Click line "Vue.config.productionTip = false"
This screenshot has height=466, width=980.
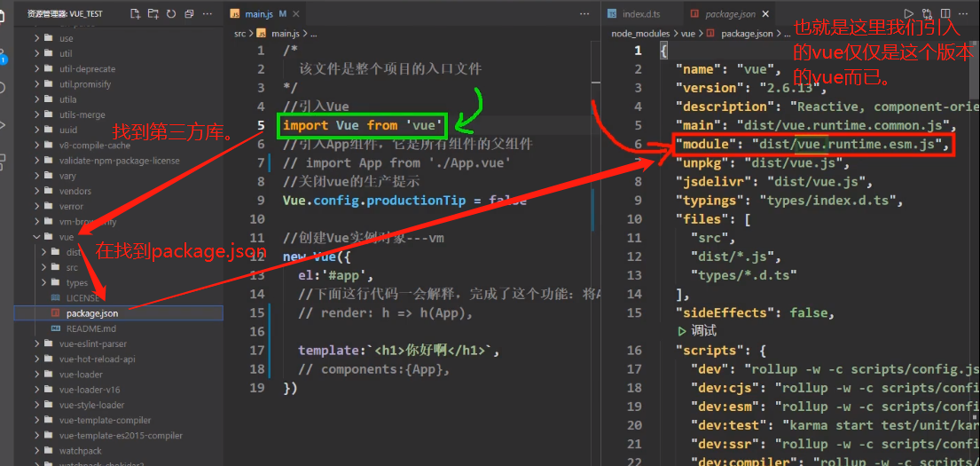tap(404, 201)
